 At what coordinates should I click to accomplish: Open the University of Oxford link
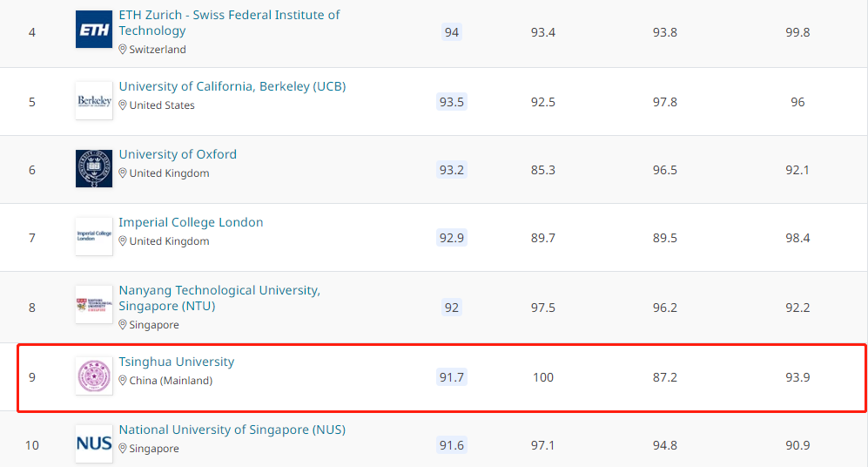(178, 154)
